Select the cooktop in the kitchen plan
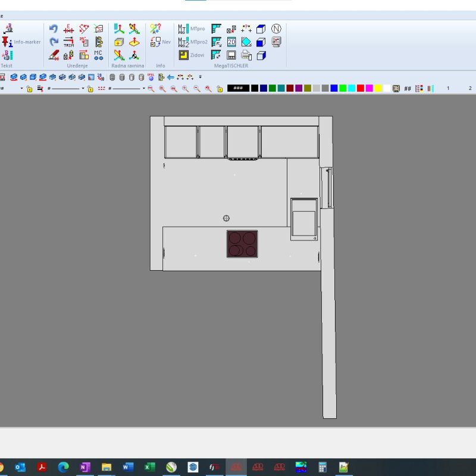Image resolution: width=476 pixels, height=476 pixels. click(x=242, y=244)
